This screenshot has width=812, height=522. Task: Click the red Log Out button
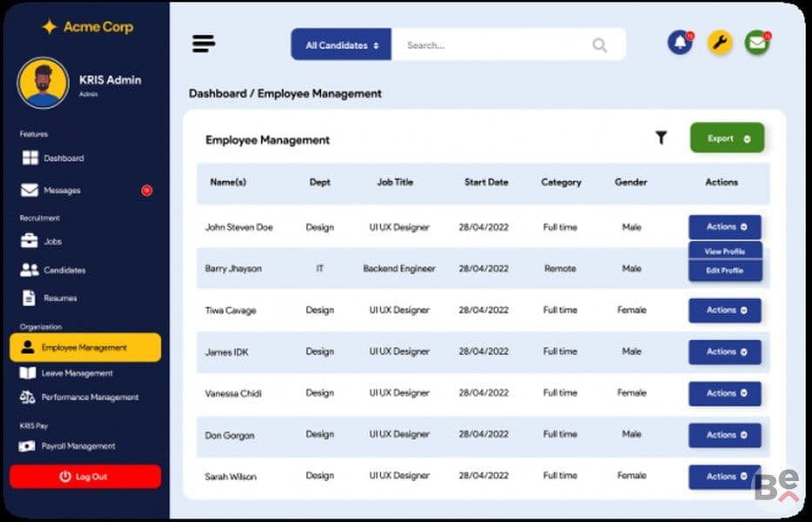coord(85,477)
